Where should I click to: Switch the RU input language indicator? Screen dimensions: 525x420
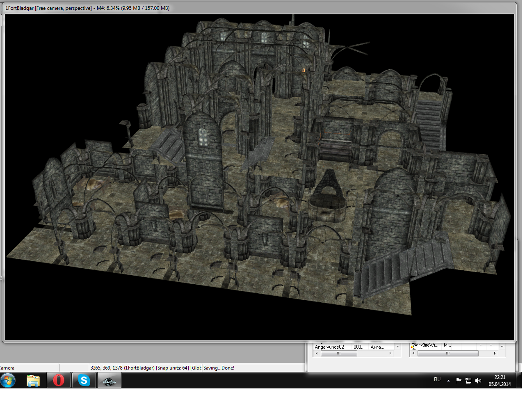click(x=437, y=380)
